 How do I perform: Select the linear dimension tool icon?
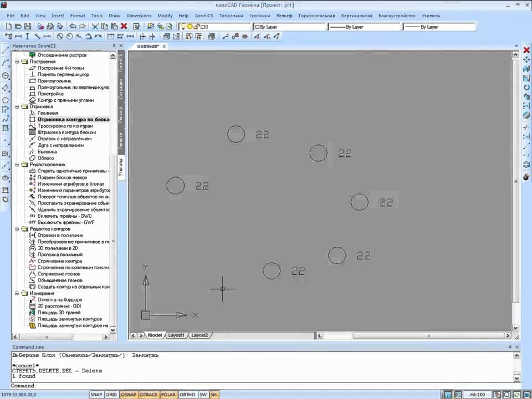tap(18, 37)
